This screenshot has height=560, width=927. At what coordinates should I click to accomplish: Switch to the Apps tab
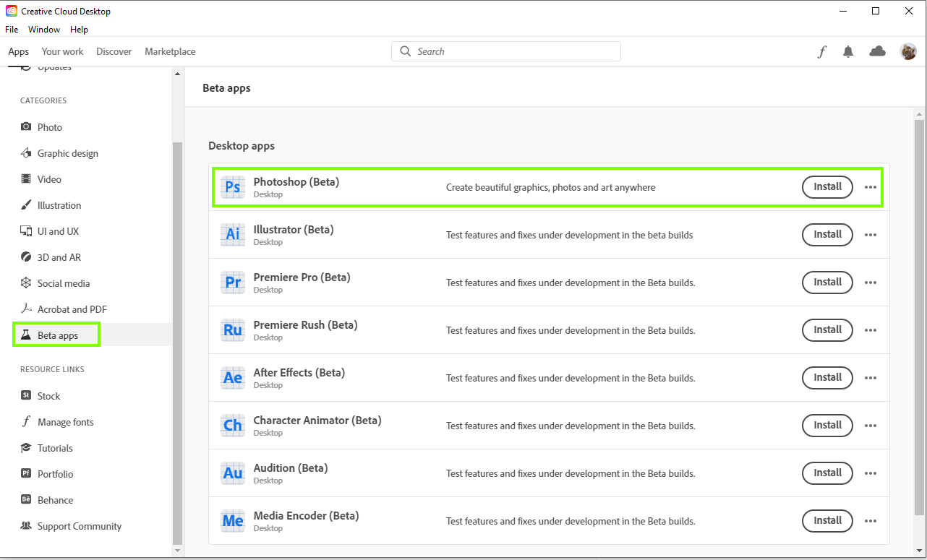click(x=19, y=51)
